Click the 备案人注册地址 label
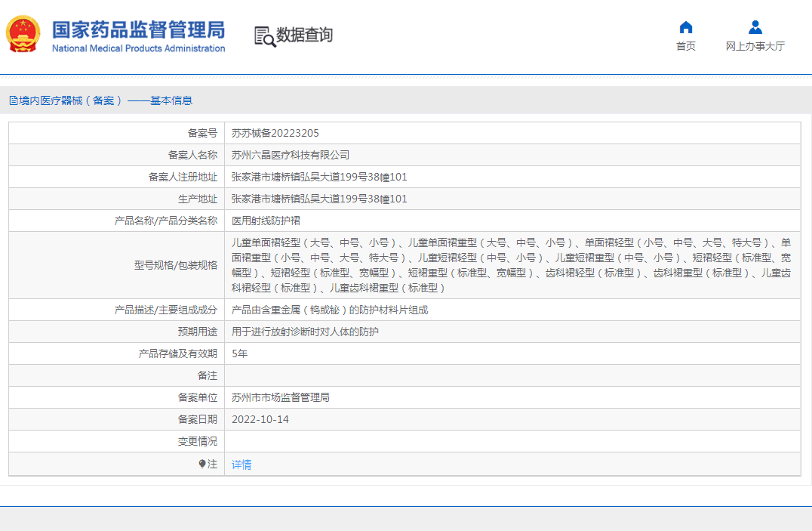Image resolution: width=812 pixels, height=531 pixels. tap(183, 177)
